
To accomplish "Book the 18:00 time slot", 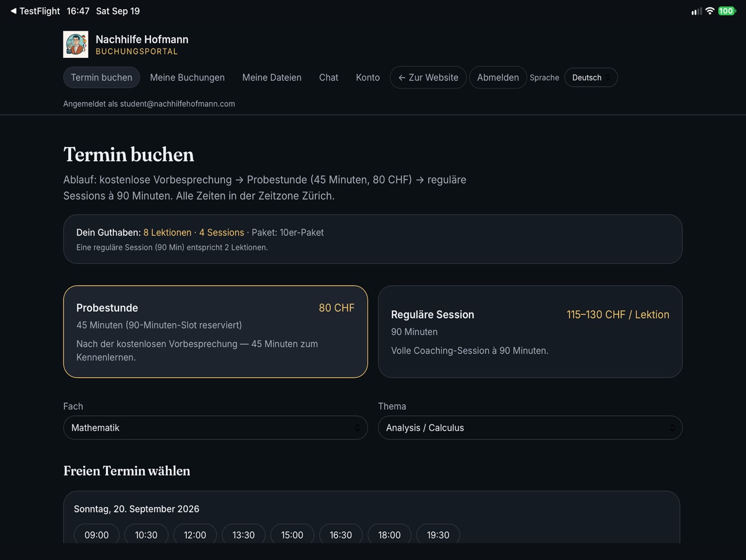I will pyautogui.click(x=389, y=535).
